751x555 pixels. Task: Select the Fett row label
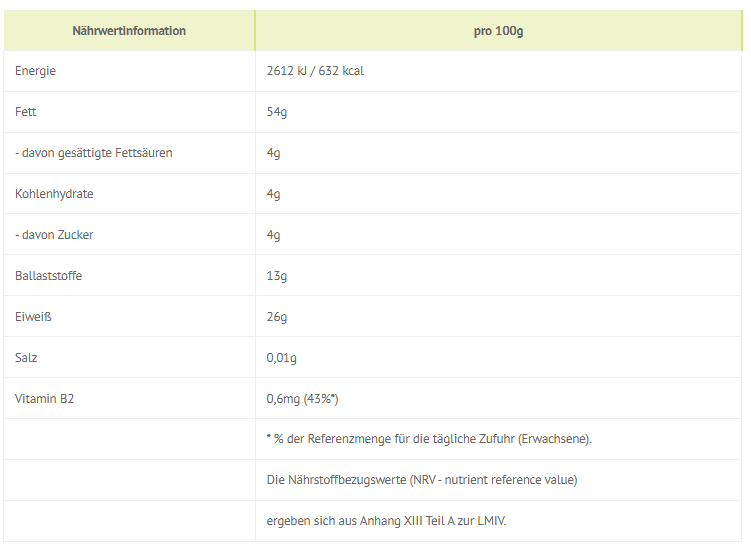tap(26, 112)
